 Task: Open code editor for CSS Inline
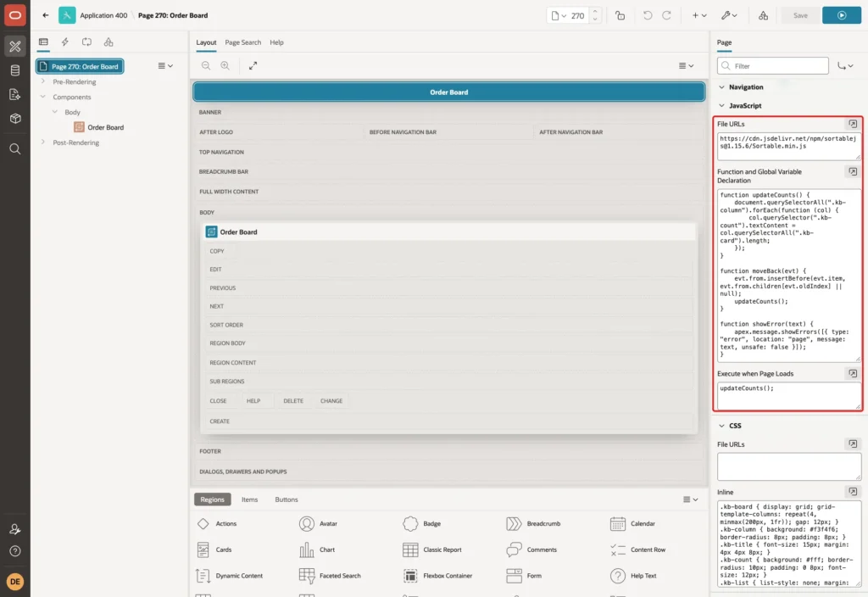point(853,491)
